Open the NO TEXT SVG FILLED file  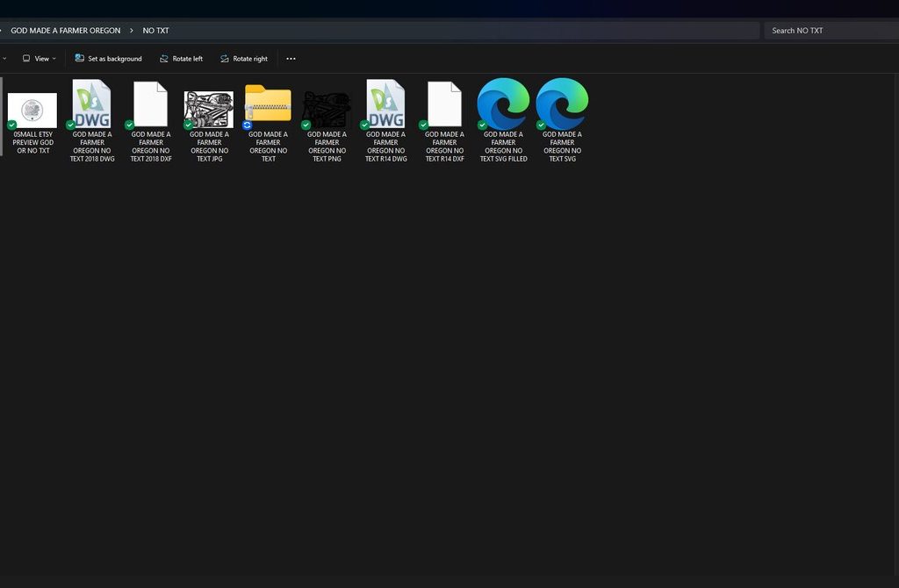pyautogui.click(x=503, y=105)
